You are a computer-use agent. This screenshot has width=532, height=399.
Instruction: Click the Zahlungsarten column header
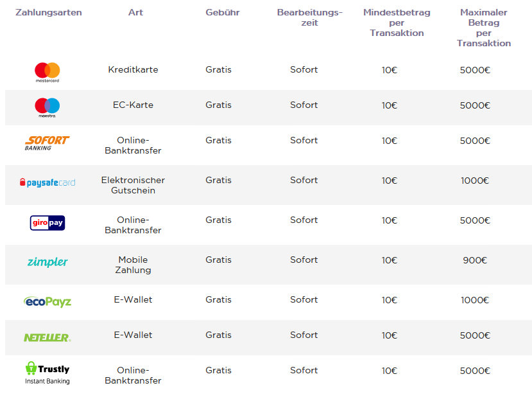[49, 13]
